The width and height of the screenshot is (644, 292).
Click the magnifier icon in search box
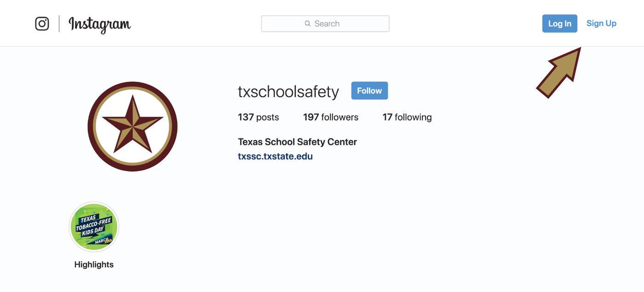(308, 23)
